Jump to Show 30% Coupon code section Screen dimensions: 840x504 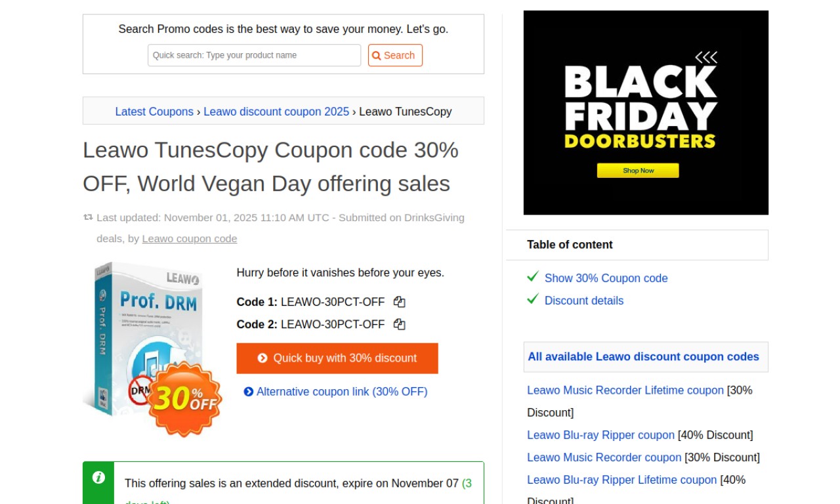(606, 278)
